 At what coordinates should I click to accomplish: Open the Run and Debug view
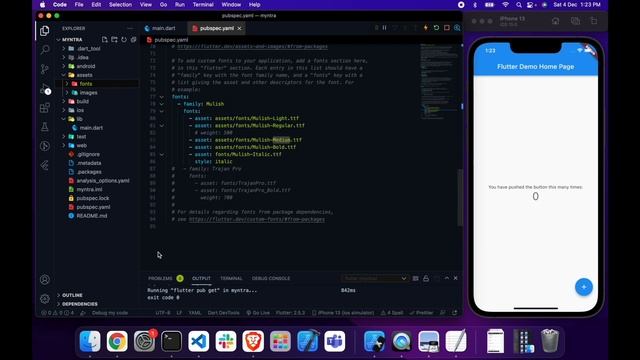44,88
